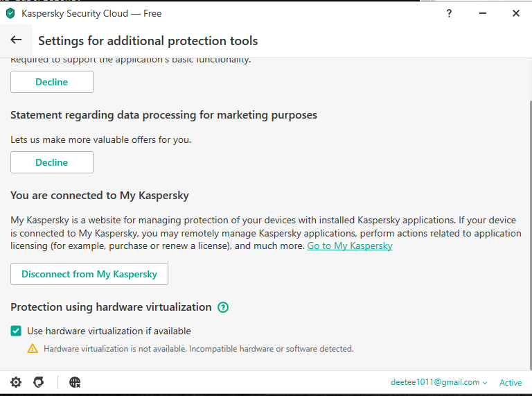Image resolution: width=532 pixels, height=396 pixels.
Task: Close the Kaspersky Security Cloud window
Action: 516,13
